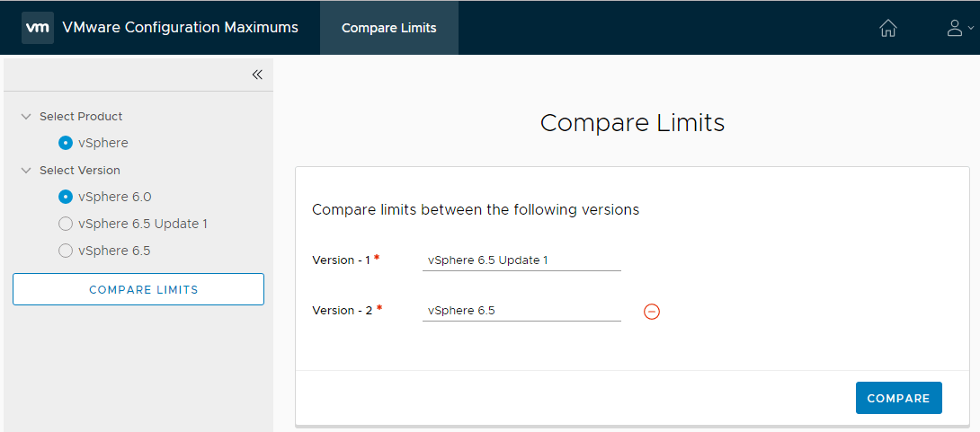Click the blue COMPARE button
This screenshot has width=980, height=432.
coord(899,398)
